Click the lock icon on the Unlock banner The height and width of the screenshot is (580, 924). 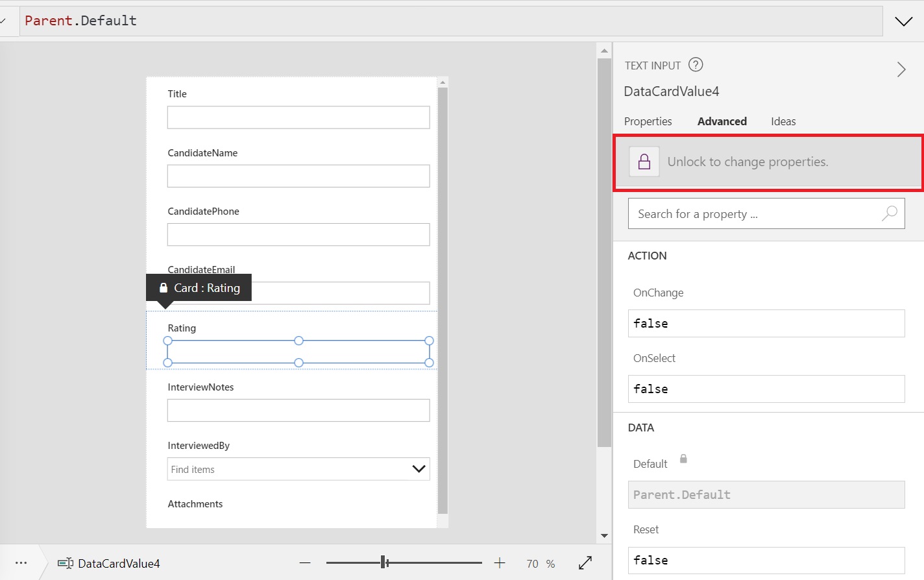point(644,162)
